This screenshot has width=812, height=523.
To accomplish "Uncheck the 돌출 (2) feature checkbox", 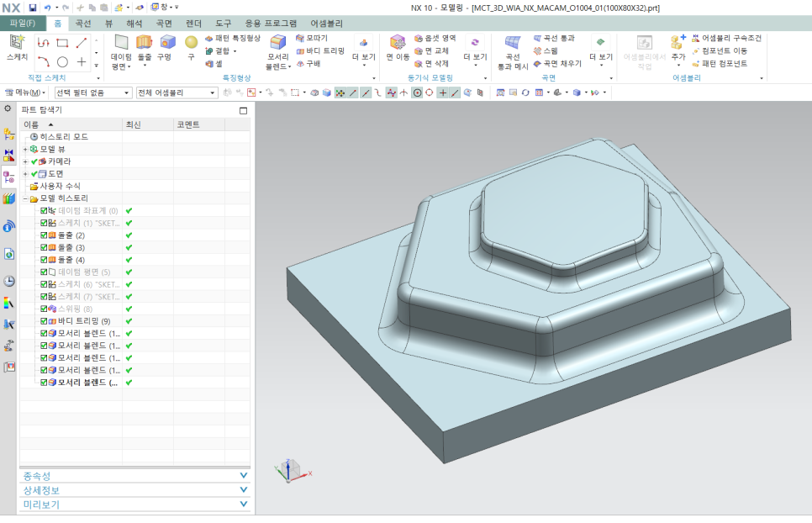I will 44,235.
